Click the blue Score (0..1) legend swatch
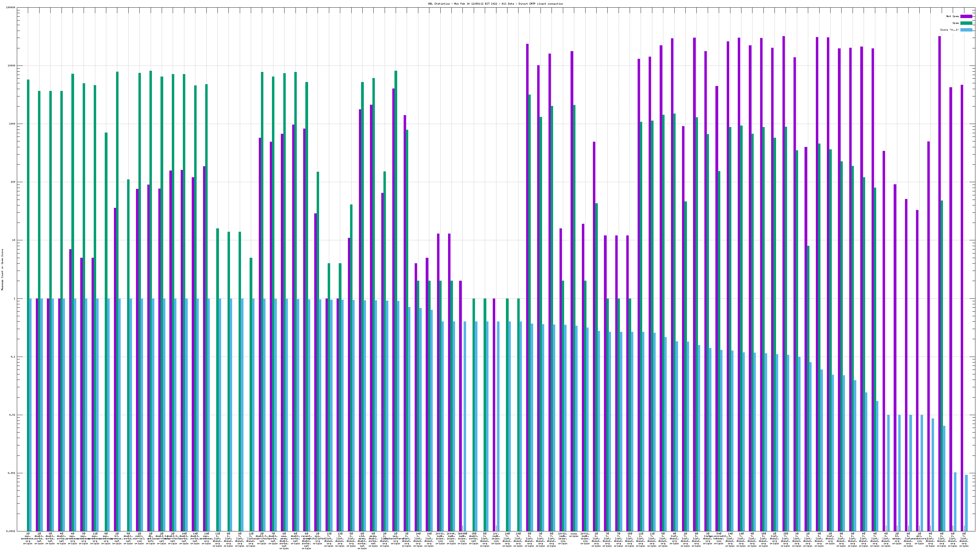This screenshot has height=551, width=980. pos(966,30)
